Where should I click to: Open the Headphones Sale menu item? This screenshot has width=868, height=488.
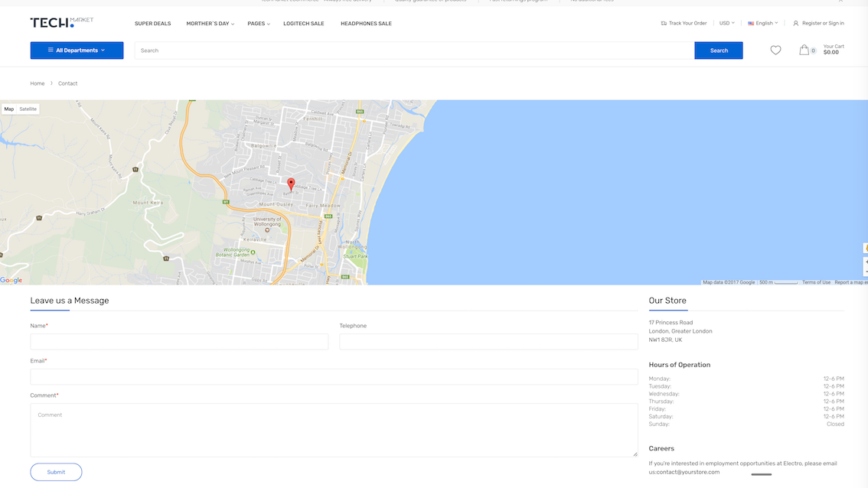(x=366, y=24)
